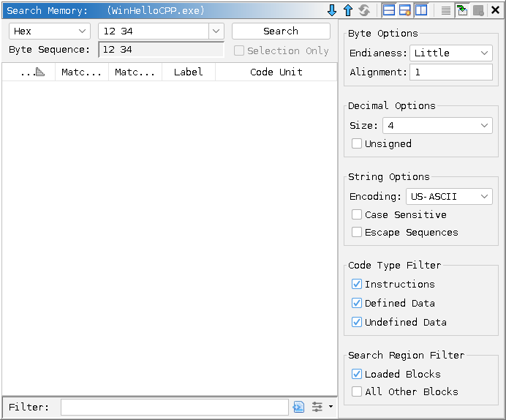Sort by the Label column header

click(x=188, y=72)
